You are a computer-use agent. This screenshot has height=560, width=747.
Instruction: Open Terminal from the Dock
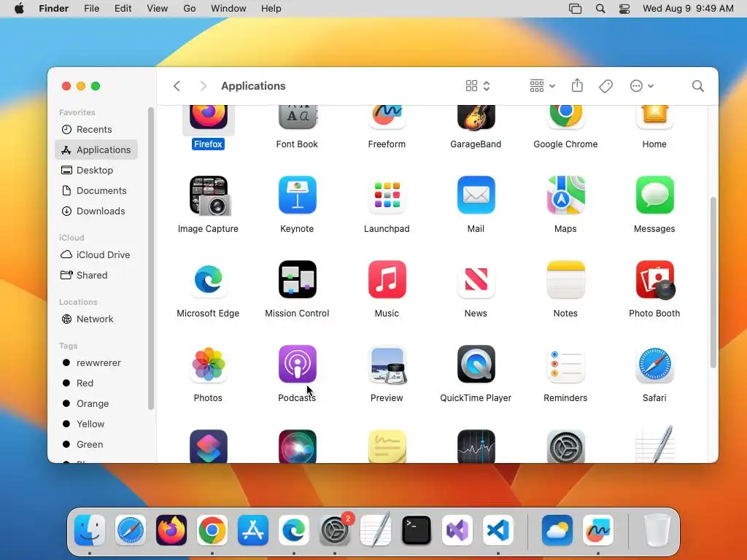(417, 530)
